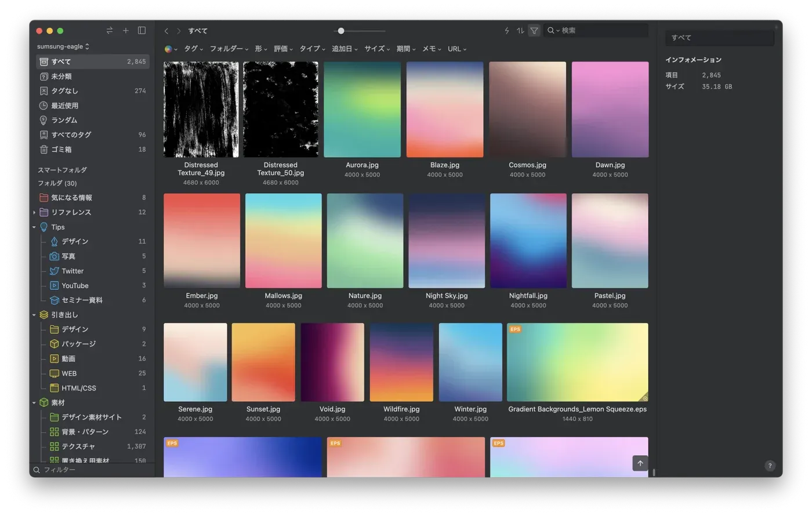Image resolution: width=812 pixels, height=516 pixels.
Task: Select ランダム in the sidebar
Action: coord(93,120)
